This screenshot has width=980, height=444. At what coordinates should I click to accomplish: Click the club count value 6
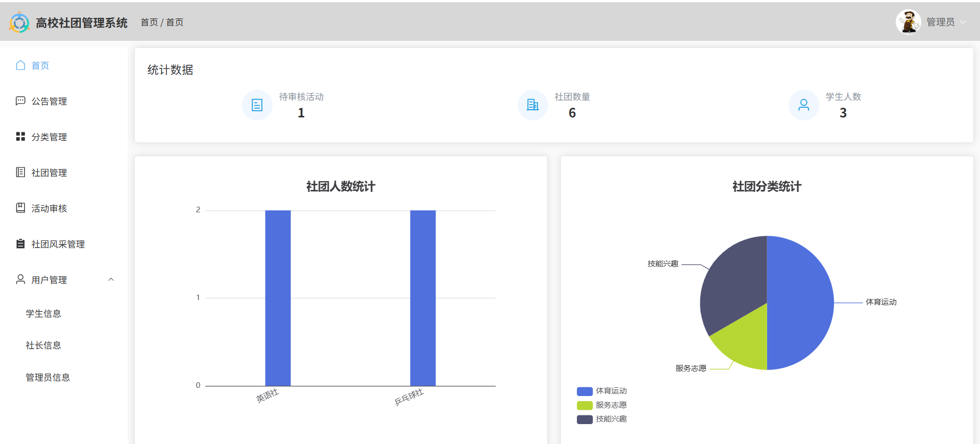(x=572, y=113)
